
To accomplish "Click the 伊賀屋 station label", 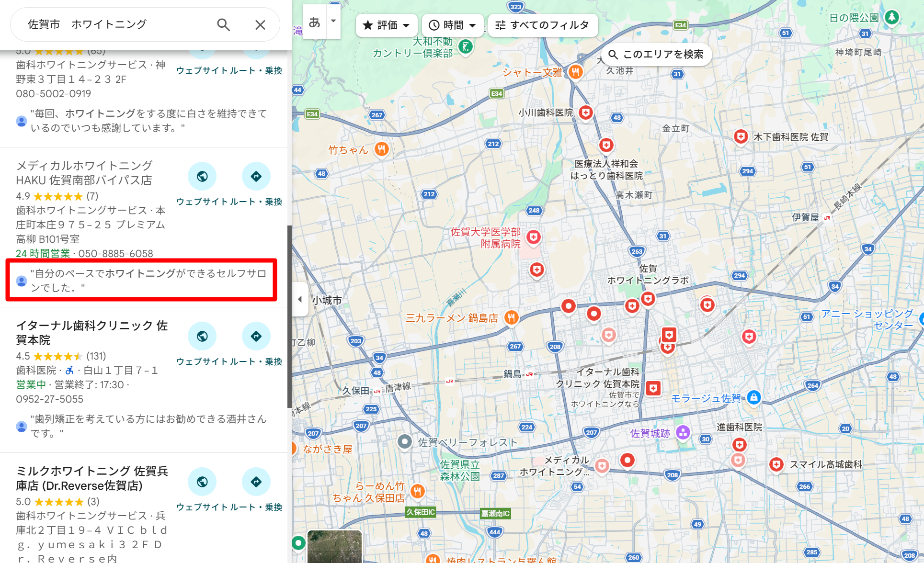I will pyautogui.click(x=806, y=217).
